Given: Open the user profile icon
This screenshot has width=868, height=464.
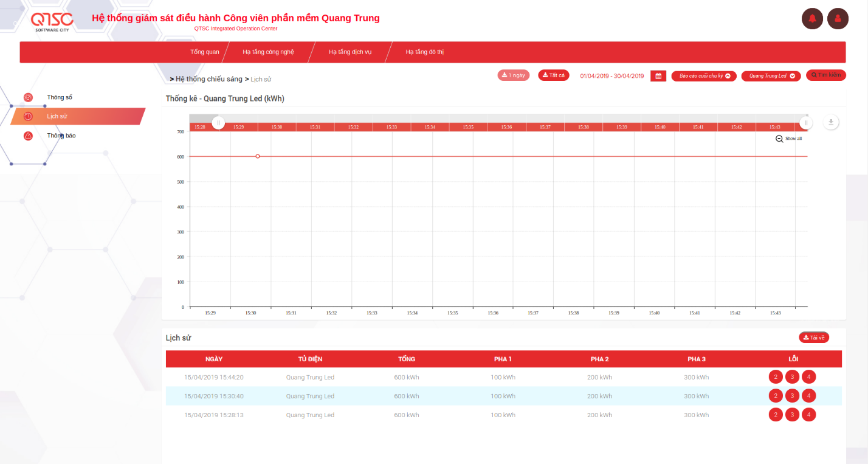Looking at the screenshot, I should (x=838, y=18).
